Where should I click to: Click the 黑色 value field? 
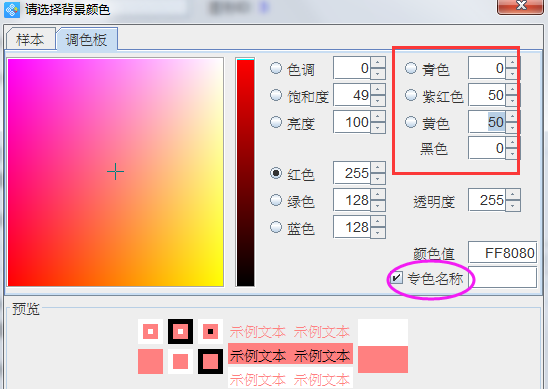487,148
